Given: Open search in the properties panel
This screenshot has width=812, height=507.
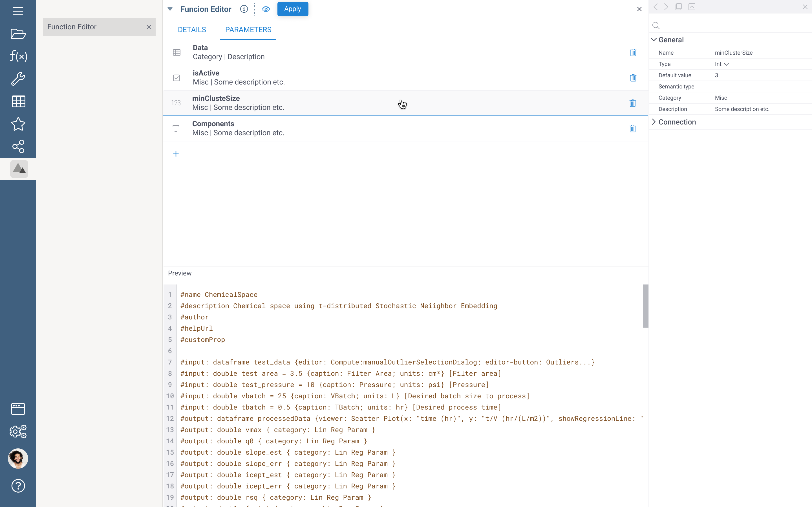Looking at the screenshot, I should point(656,25).
